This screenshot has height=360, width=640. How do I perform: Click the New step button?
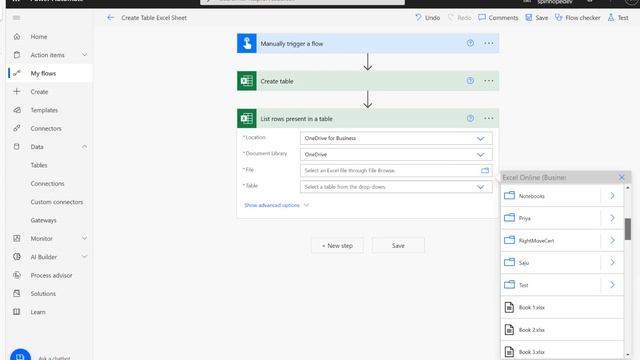337,246
